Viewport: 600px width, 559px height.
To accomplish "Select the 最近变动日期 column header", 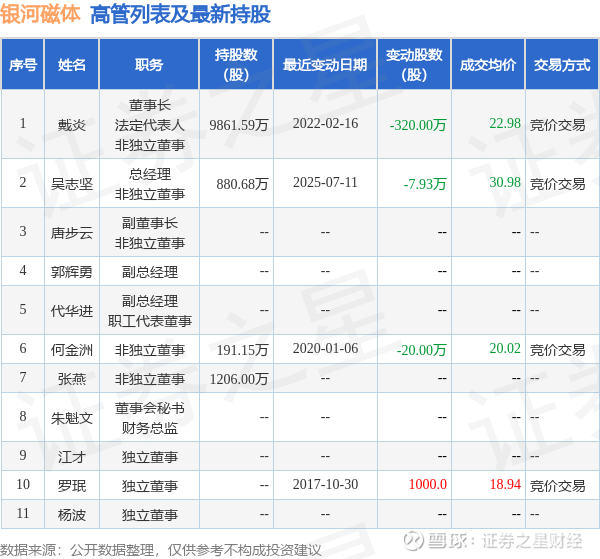I will [x=325, y=64].
